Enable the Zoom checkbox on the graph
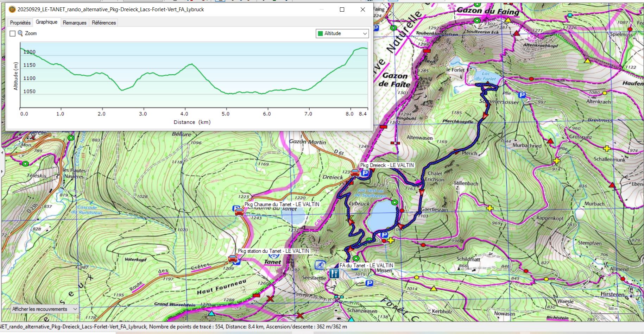 [x=13, y=33]
